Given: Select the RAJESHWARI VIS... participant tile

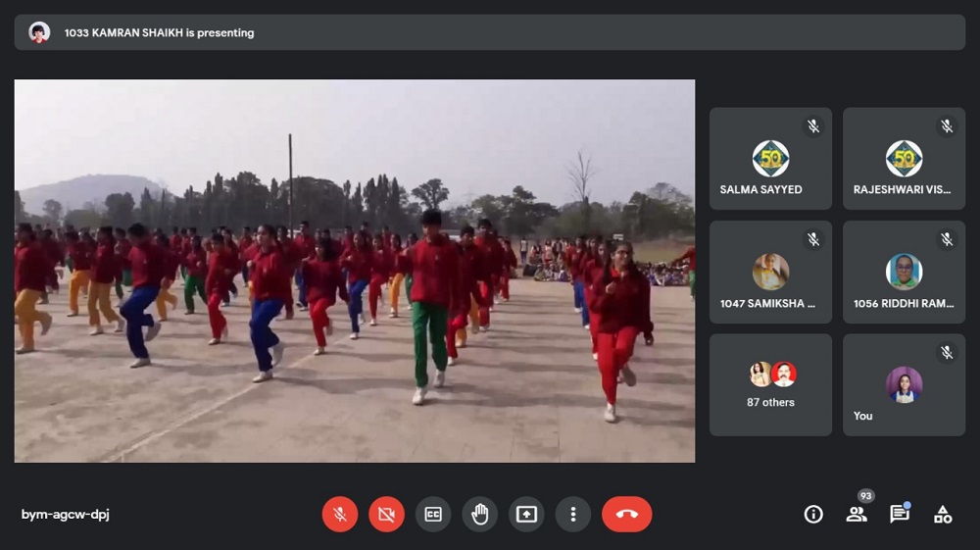Looking at the screenshot, I should 904,159.
